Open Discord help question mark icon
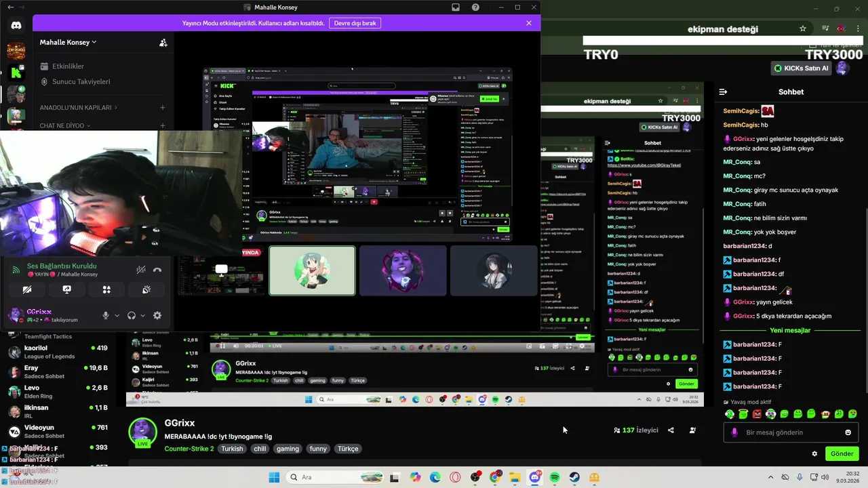Image resolution: width=868 pixels, height=488 pixels. 475,7
